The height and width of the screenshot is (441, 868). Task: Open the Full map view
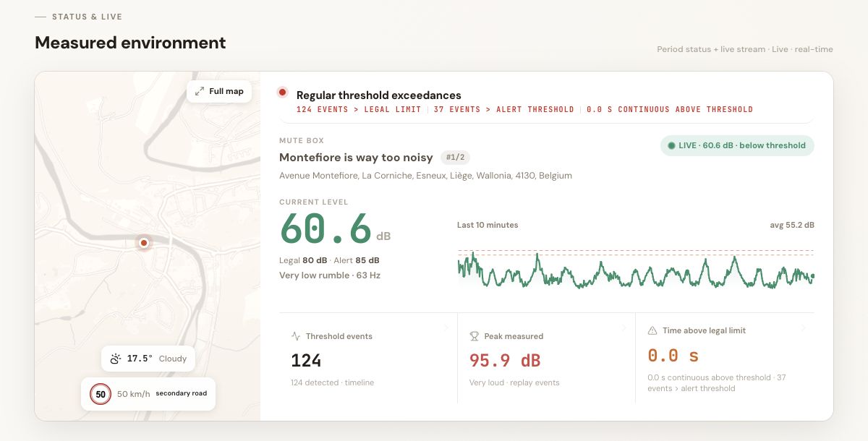coord(219,91)
